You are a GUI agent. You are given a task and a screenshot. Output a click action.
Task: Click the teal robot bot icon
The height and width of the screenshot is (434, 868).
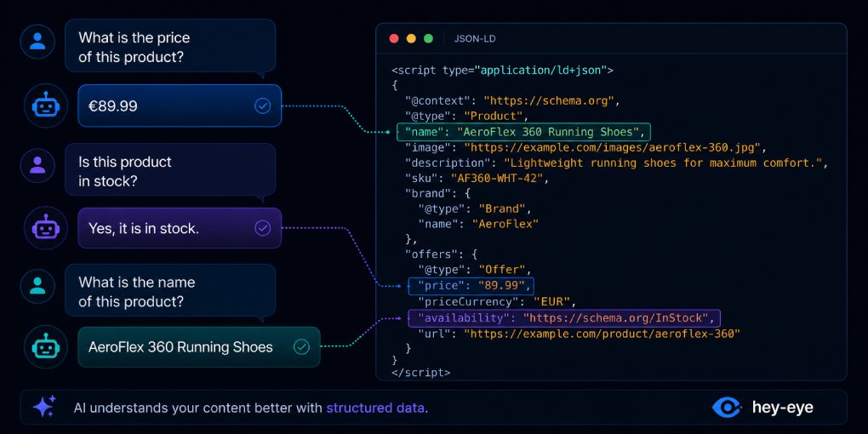46,347
